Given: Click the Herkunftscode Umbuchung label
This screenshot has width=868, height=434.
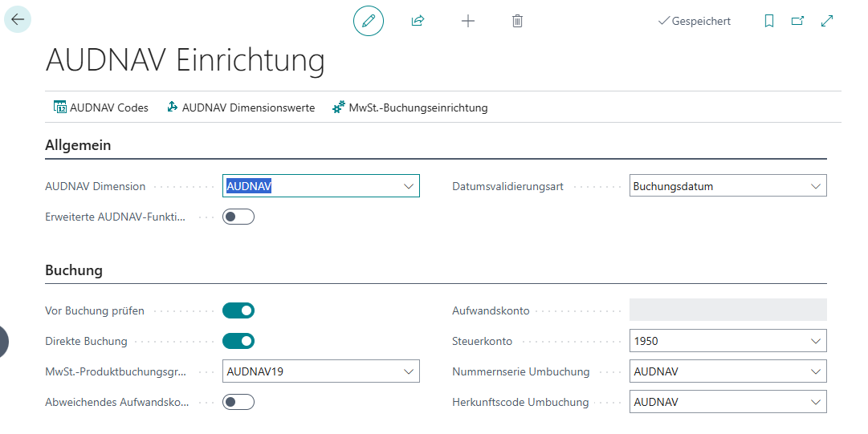Looking at the screenshot, I should pos(520,402).
